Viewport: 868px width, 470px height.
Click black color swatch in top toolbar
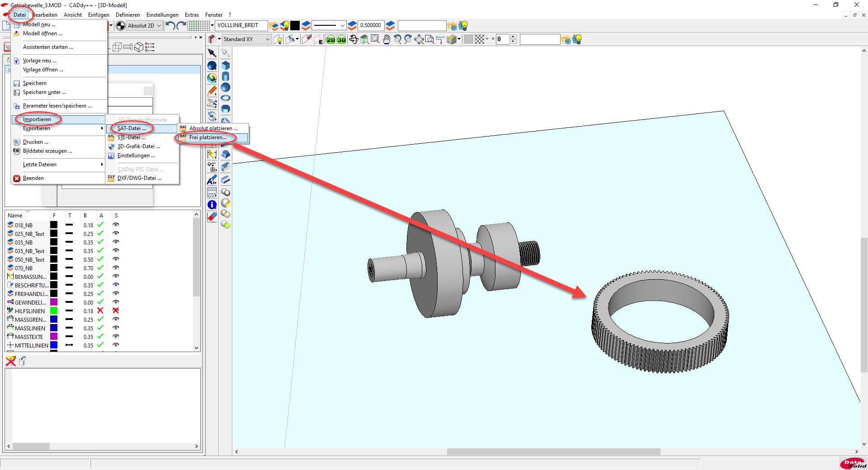[x=295, y=25]
